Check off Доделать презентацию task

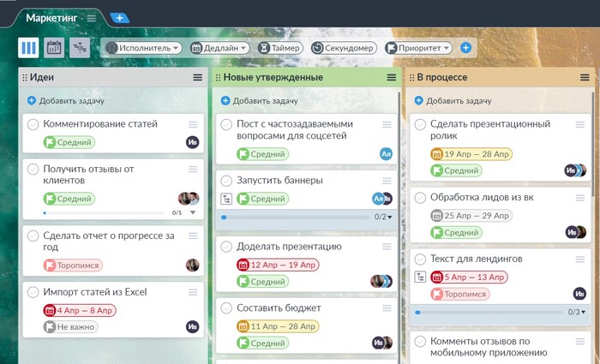[226, 247]
